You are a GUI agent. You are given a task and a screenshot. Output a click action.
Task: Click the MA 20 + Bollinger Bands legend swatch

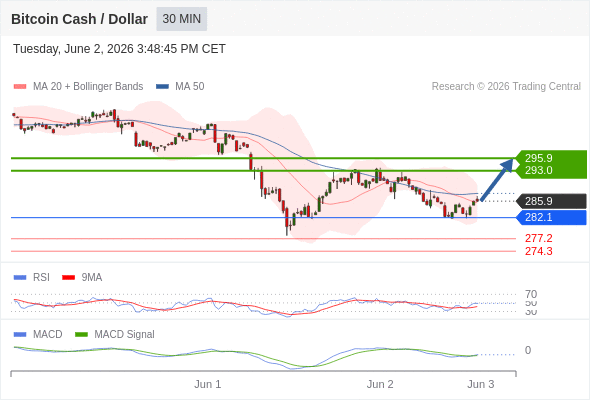[x=20, y=87]
